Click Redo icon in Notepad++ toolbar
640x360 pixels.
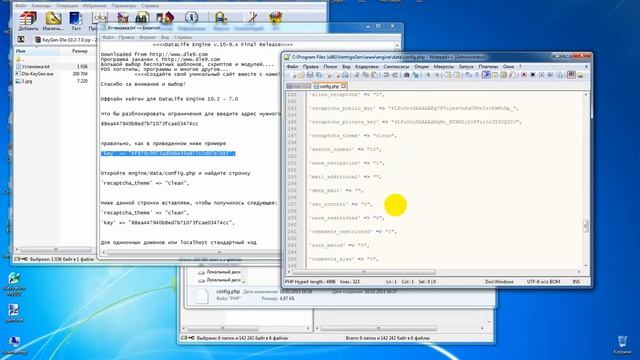(x=395, y=75)
